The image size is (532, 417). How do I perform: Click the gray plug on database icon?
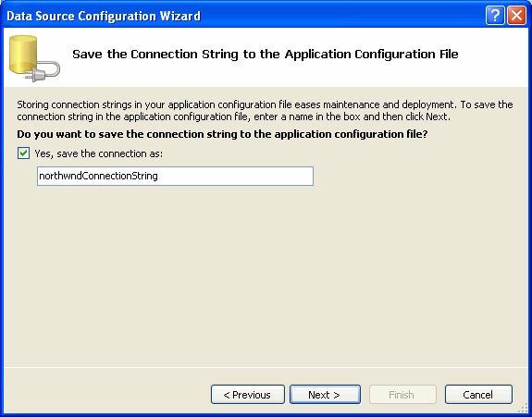pyautogui.click(x=43, y=72)
